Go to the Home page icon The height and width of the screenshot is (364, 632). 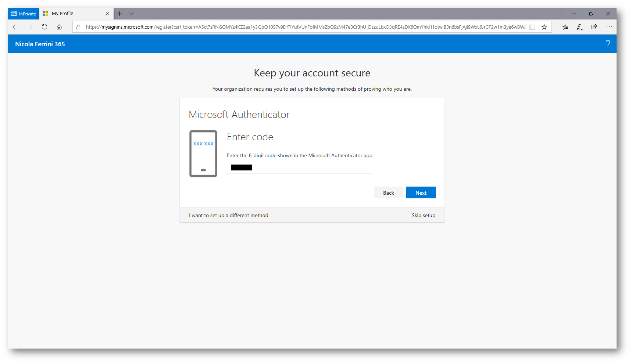coord(59,27)
